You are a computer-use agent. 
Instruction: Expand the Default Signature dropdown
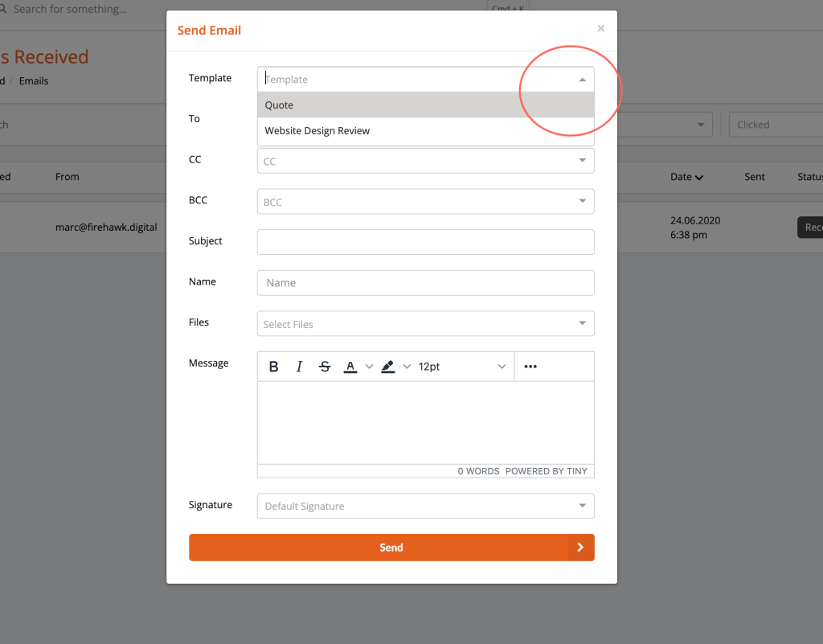(582, 507)
